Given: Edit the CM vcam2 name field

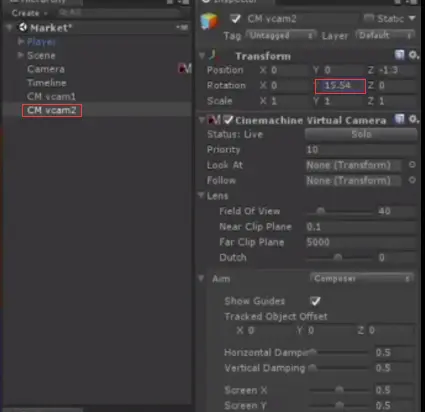Looking at the screenshot, I should (302, 19).
